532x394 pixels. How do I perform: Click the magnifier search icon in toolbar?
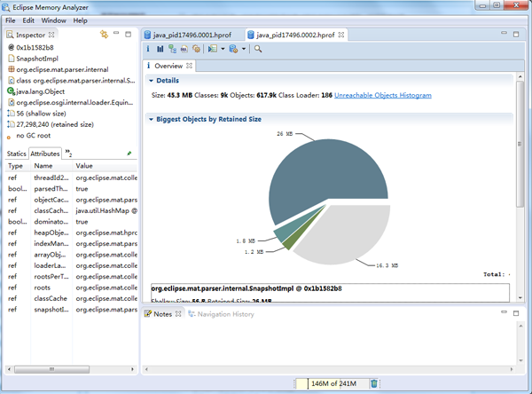pyautogui.click(x=258, y=49)
